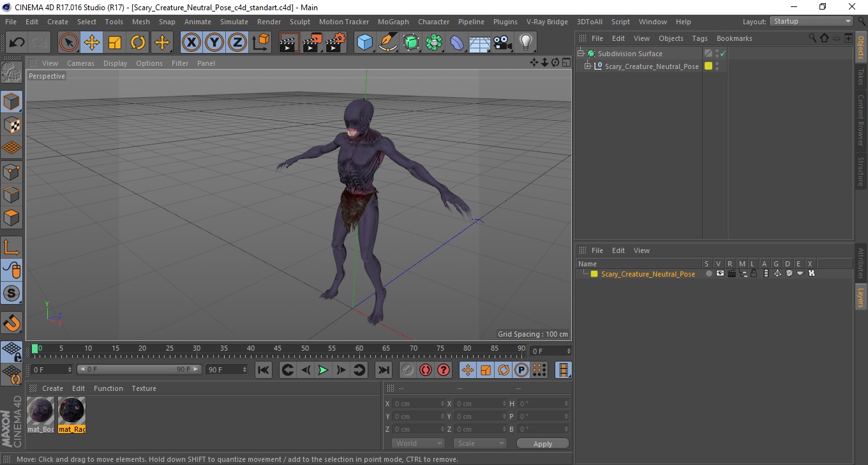Open the Bend deformer icon
Viewport: 868px width, 465px height.
457,43
